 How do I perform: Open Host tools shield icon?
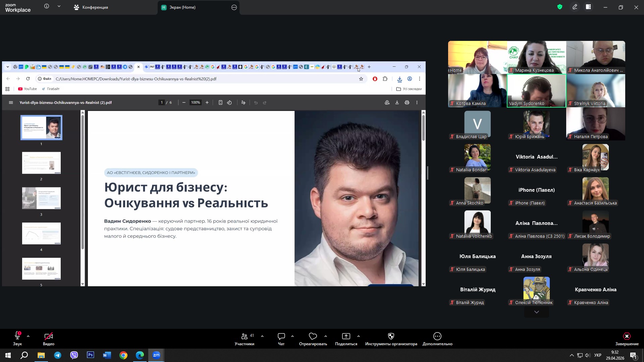[391, 337]
